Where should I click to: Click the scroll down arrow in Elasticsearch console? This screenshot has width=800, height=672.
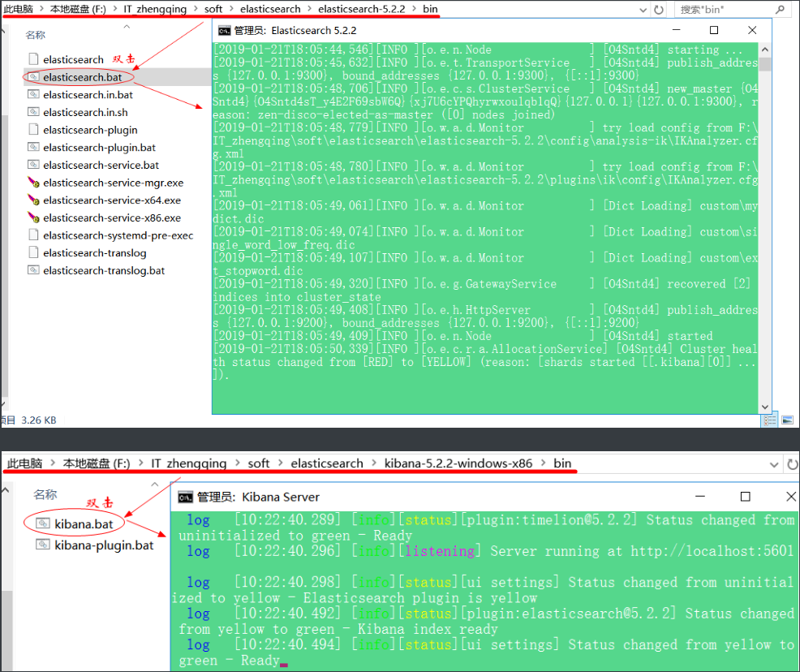click(764, 407)
